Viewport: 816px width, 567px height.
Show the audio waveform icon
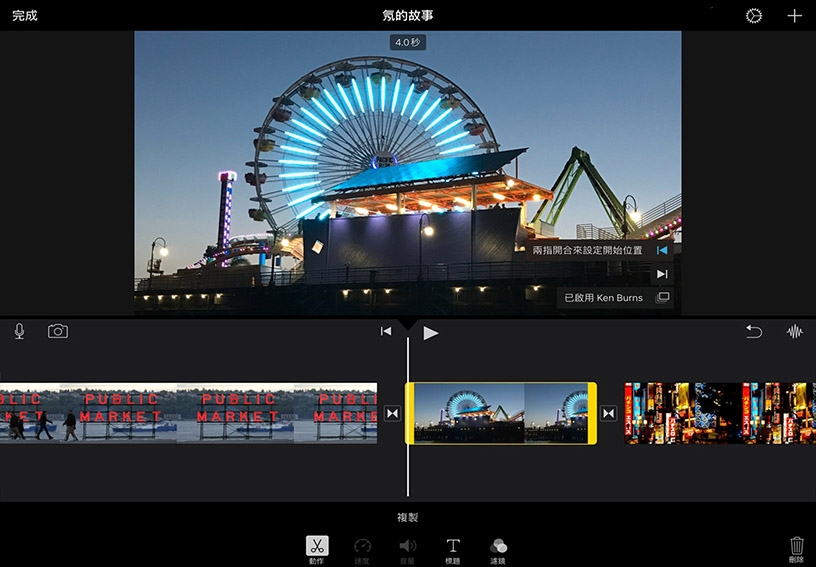pos(795,332)
